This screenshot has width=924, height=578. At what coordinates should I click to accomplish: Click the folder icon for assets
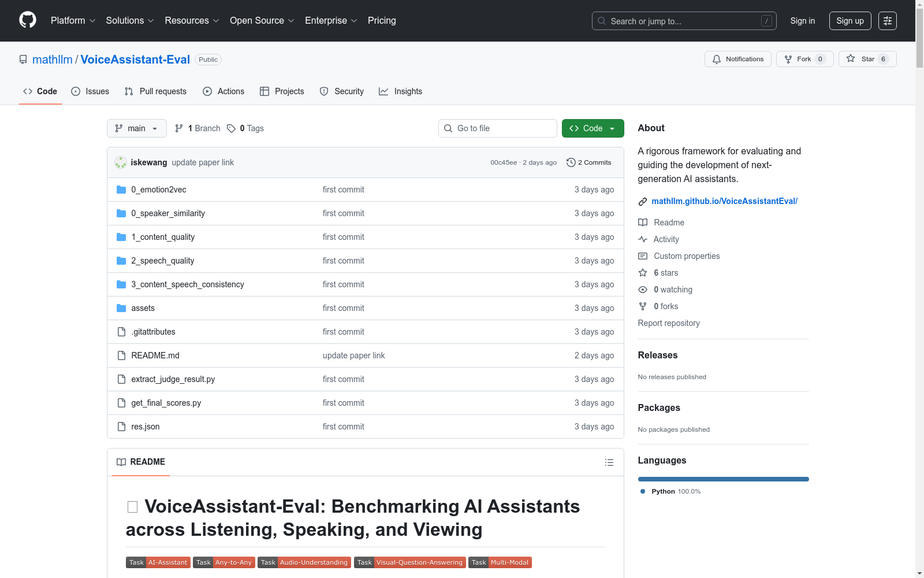tap(121, 308)
